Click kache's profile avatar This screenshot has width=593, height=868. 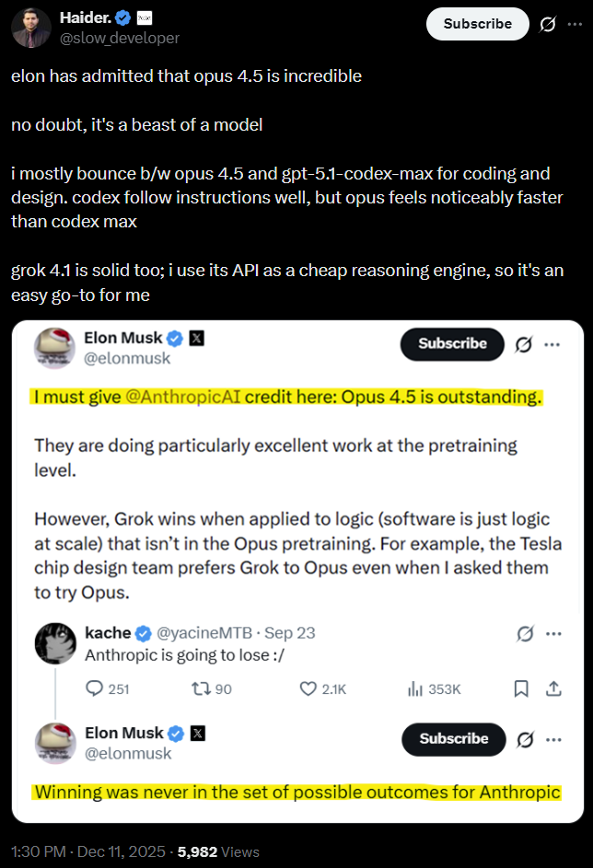[54, 642]
